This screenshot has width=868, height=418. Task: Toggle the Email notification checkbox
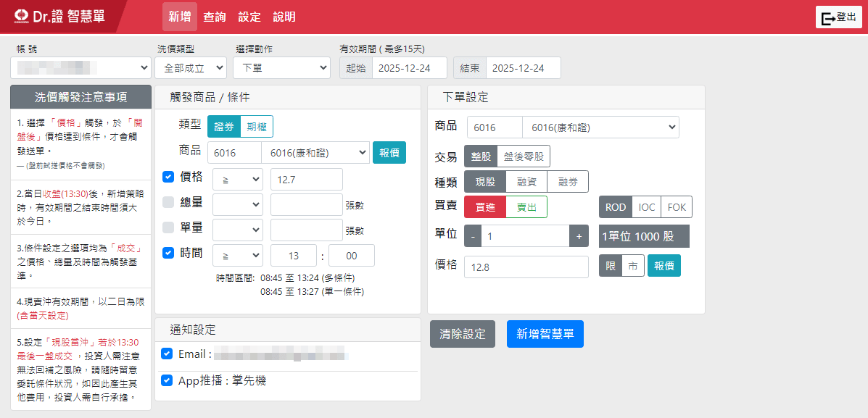click(166, 354)
